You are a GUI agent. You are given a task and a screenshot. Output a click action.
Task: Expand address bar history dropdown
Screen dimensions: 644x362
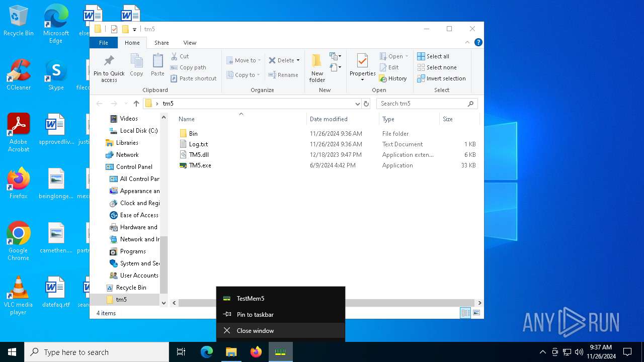pyautogui.click(x=357, y=104)
